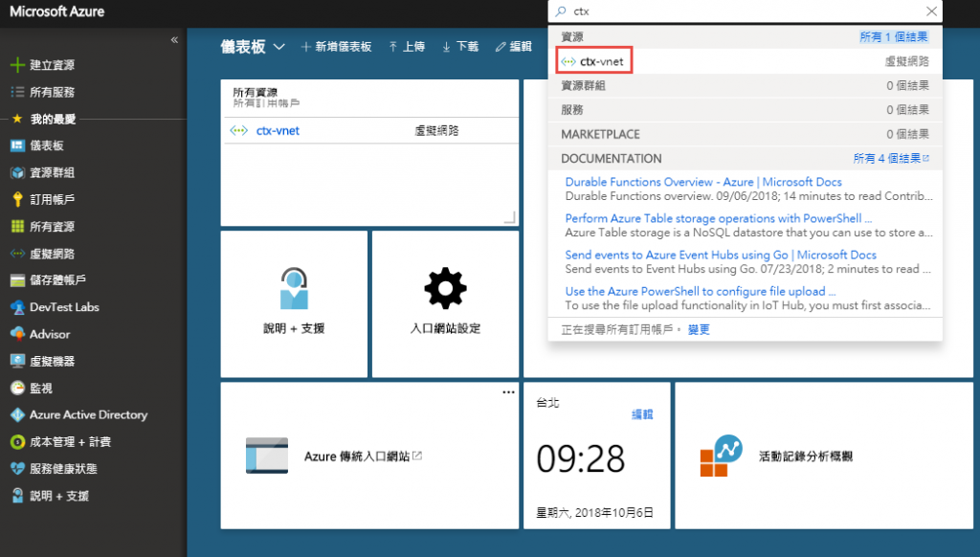Click the Download toolbar button
The height and width of the screenshot is (557, 980).
pos(460,47)
